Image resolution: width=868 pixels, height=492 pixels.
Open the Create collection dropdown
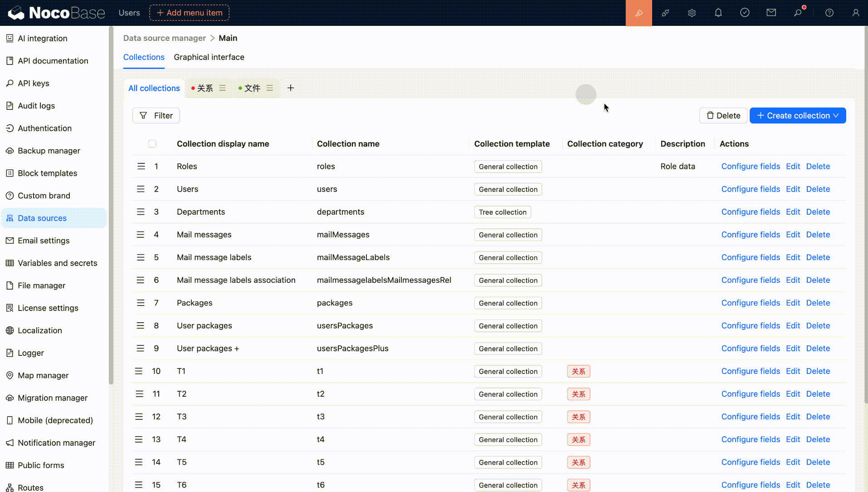tap(797, 116)
